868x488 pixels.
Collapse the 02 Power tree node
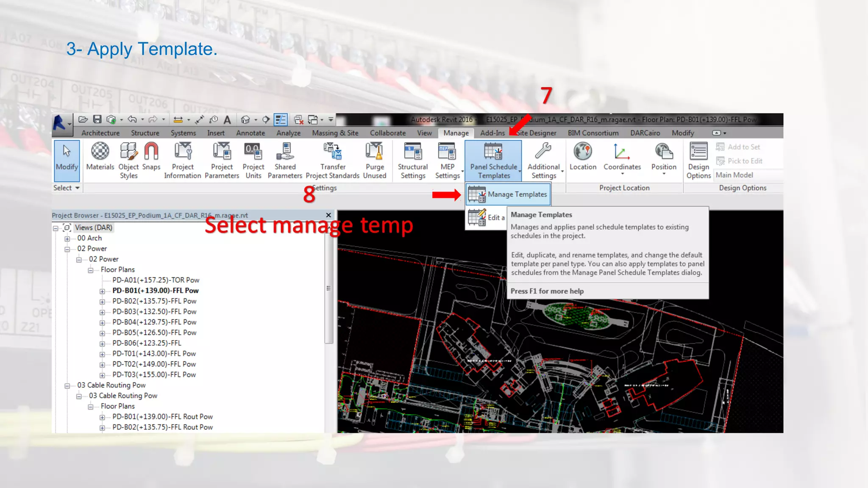point(67,249)
